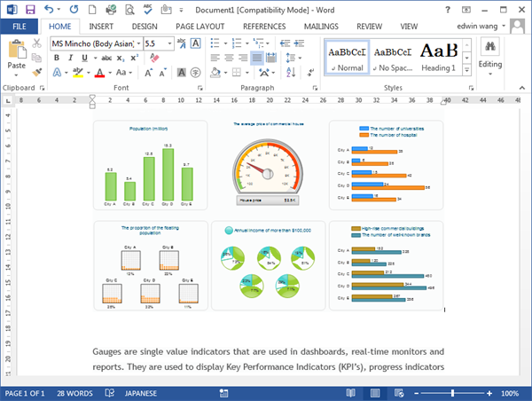Image resolution: width=532 pixels, height=401 pixels.
Task: Toggle Bold formatting
Action: [x=56, y=58]
